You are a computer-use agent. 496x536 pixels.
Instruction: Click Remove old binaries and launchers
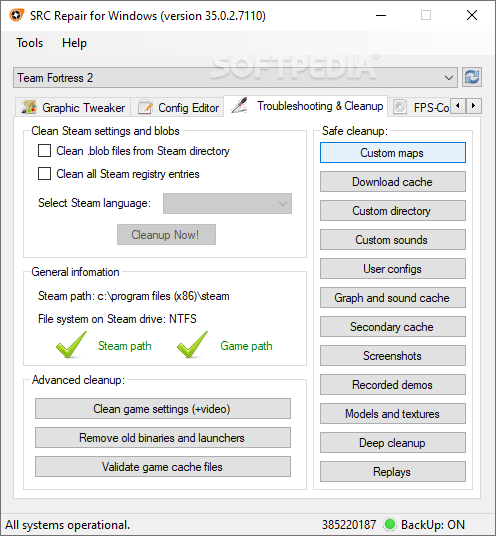pos(163,438)
